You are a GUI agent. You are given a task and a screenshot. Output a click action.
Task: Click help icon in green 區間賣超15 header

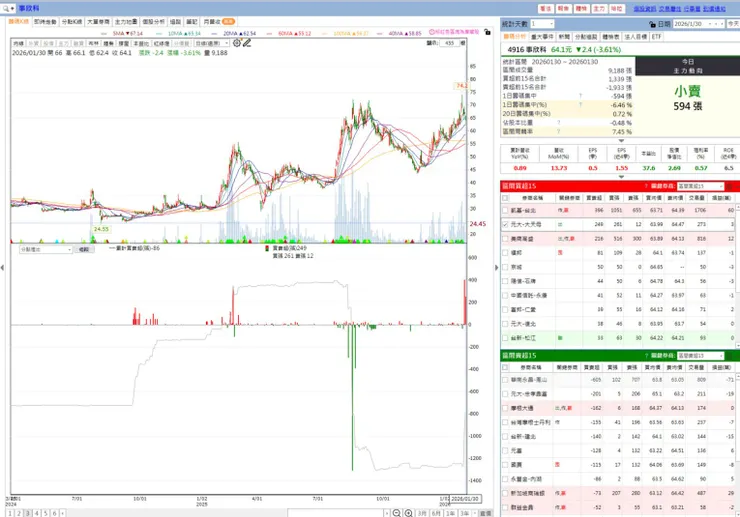point(646,356)
